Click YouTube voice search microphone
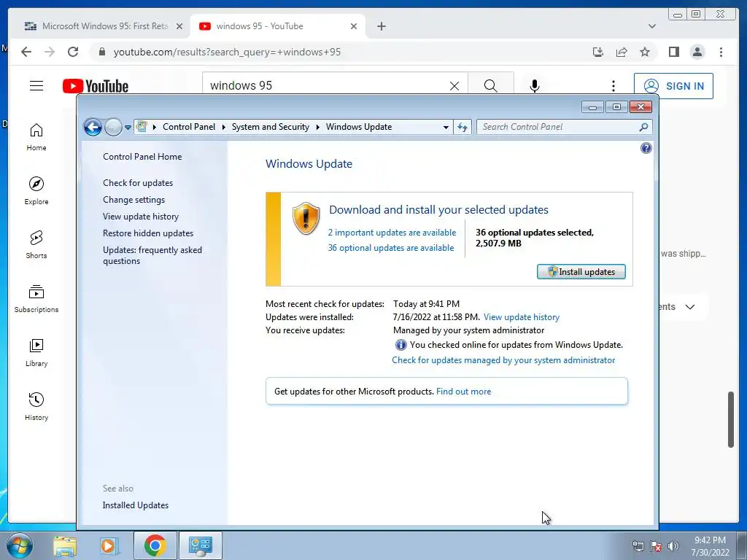 click(x=535, y=86)
